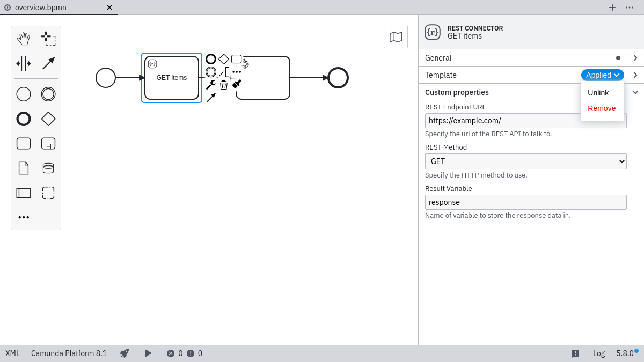Create an expanded subprocess from palette
This screenshot has width=644, height=362.
[48, 143]
